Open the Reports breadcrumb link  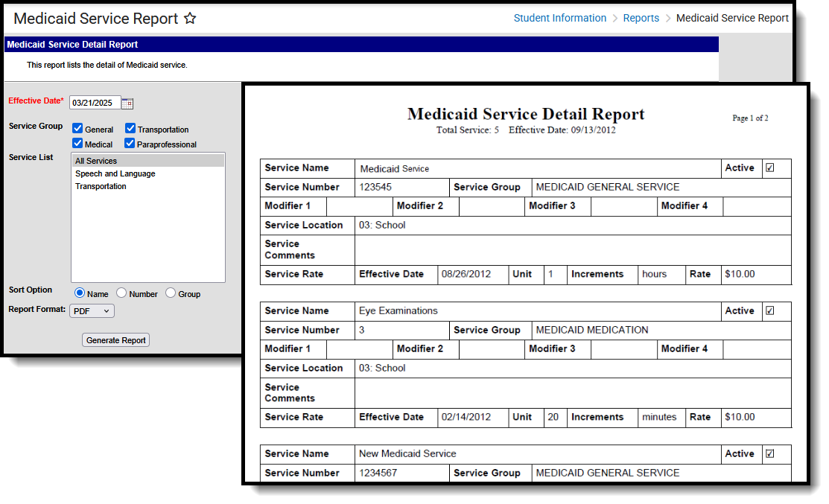[641, 18]
